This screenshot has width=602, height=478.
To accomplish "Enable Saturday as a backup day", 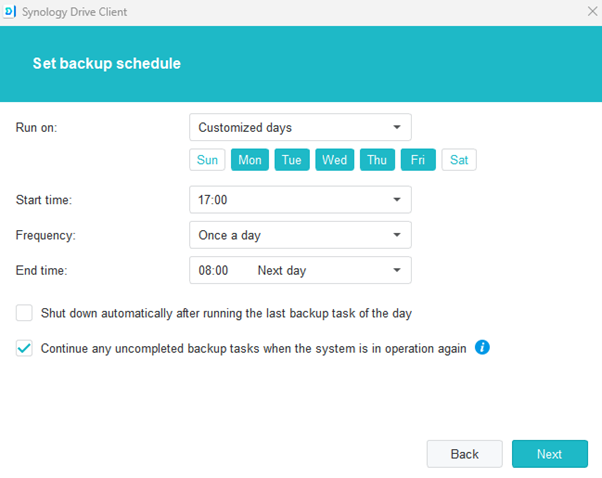I will (459, 160).
